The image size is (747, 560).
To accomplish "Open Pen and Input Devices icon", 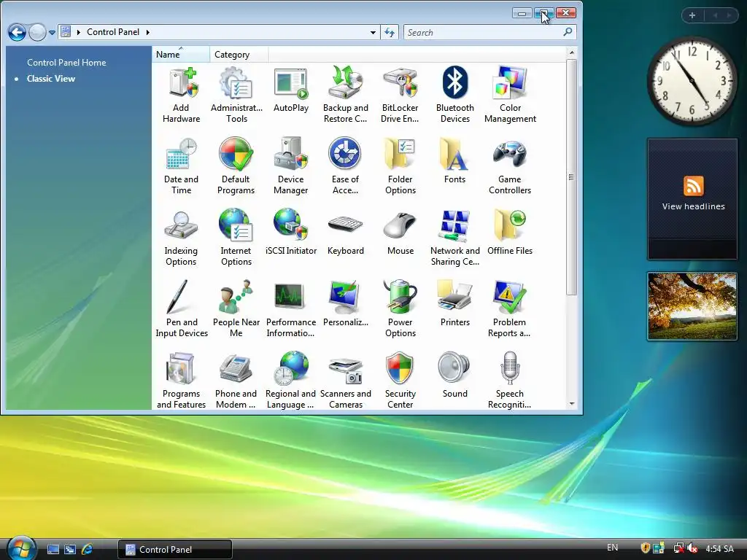I will pos(182,309).
